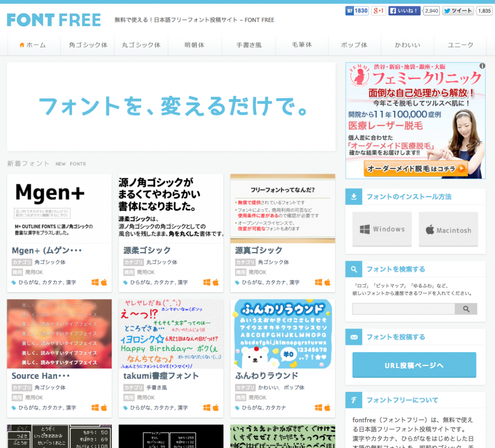Open the 手書き風 navigation tab

pyautogui.click(x=249, y=45)
